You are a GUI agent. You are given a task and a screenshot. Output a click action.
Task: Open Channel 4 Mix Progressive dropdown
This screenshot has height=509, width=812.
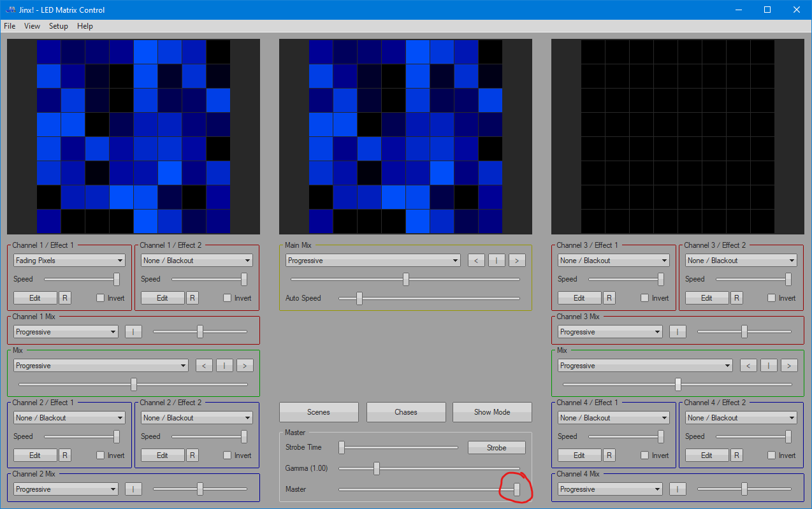click(x=610, y=489)
